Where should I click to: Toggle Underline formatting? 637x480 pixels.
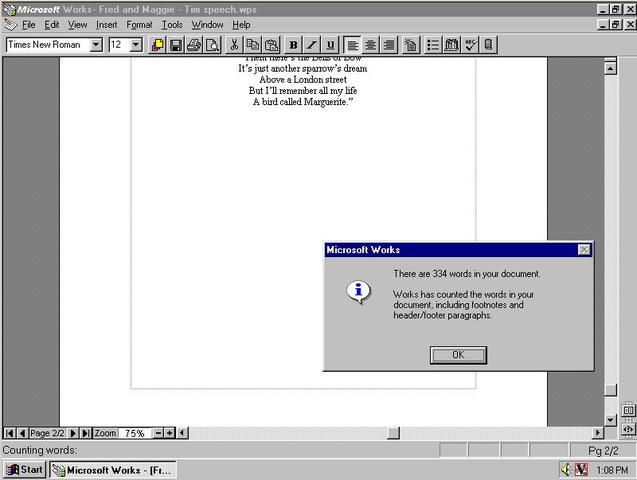click(330, 45)
